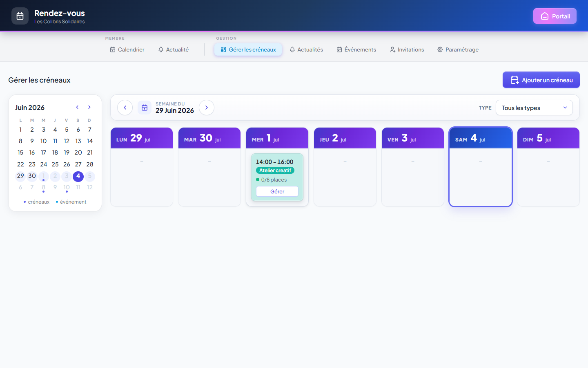Viewport: 588px width, 368px height.
Task: Advance to next week with right chevron
Action: pyautogui.click(x=207, y=108)
